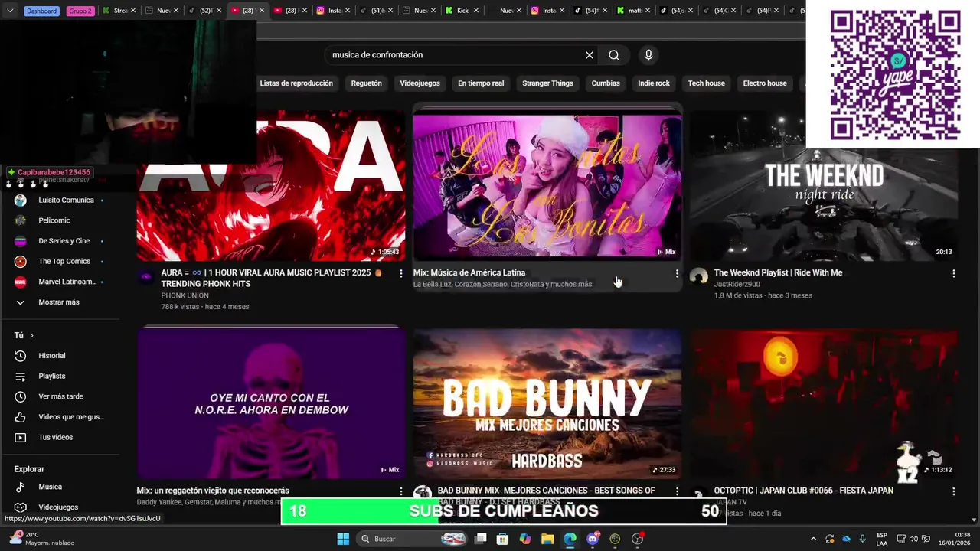Filter by Cumbias chip

click(606, 83)
